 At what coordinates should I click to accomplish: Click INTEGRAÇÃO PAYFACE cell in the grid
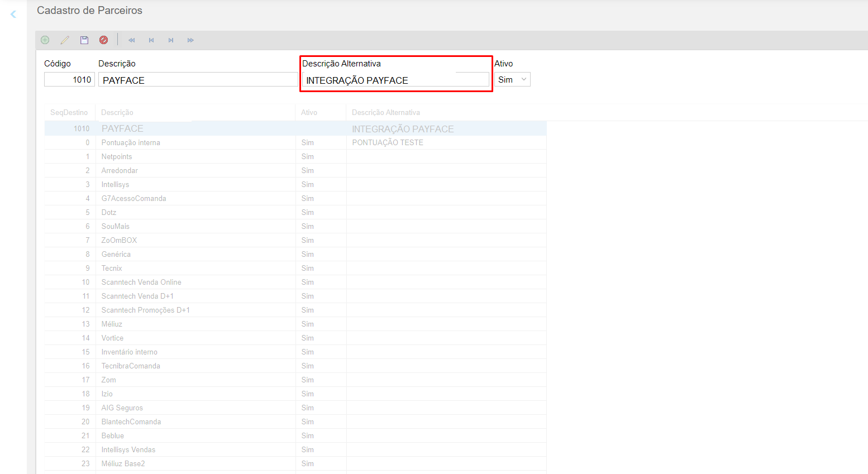tap(446, 128)
